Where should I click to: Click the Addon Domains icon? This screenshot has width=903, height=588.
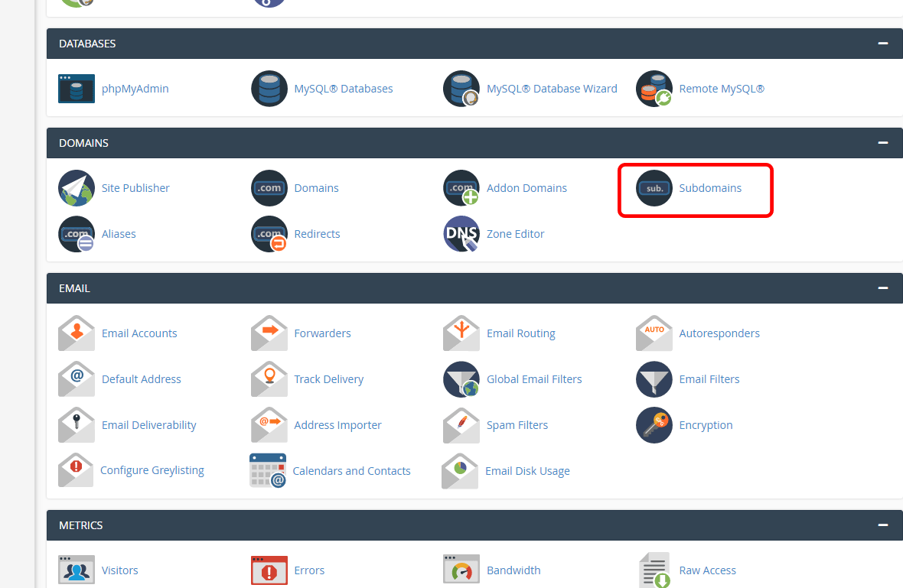[x=461, y=188]
